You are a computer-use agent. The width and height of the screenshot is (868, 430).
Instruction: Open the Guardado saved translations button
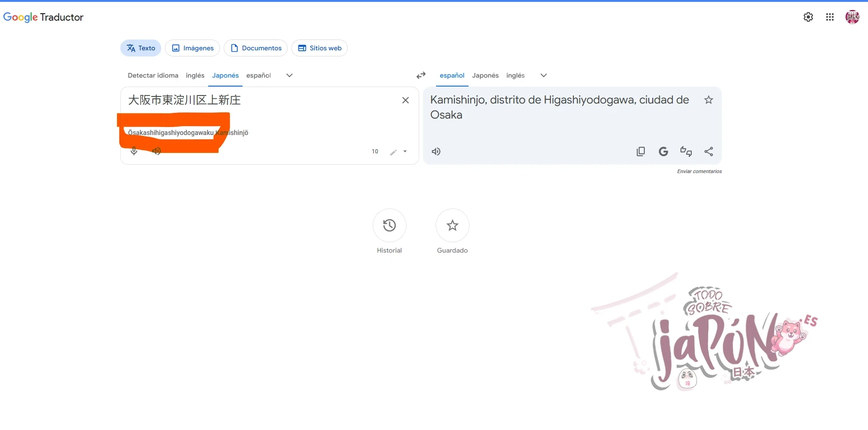453,225
